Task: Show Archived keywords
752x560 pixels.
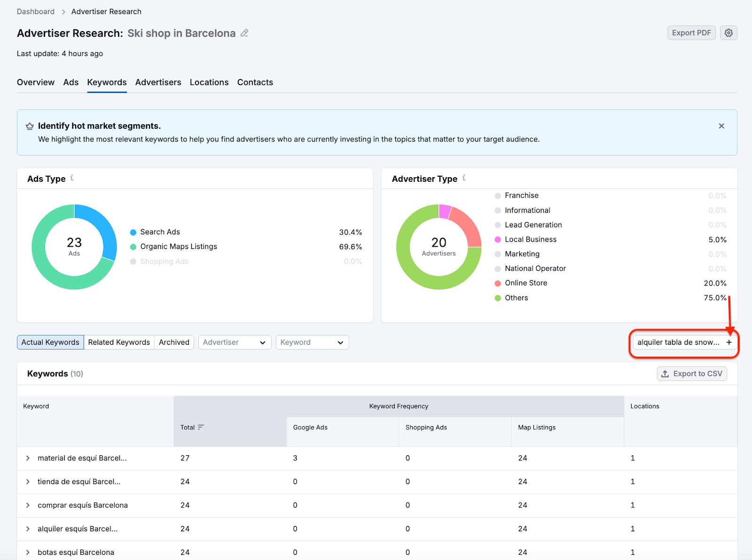Action: click(x=174, y=342)
